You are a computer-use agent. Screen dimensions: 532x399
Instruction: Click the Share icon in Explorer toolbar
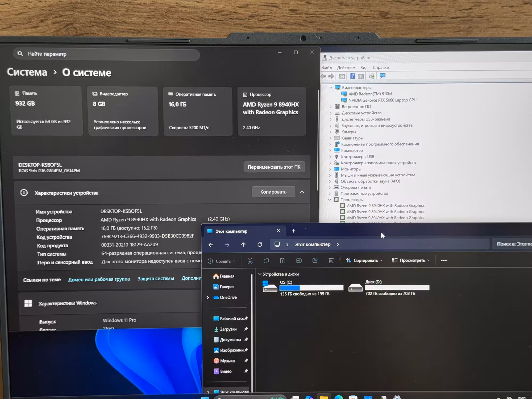[x=315, y=260]
